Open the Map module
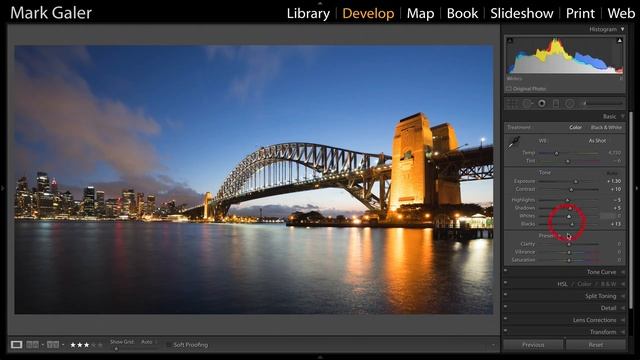The image size is (640, 360). click(x=420, y=13)
